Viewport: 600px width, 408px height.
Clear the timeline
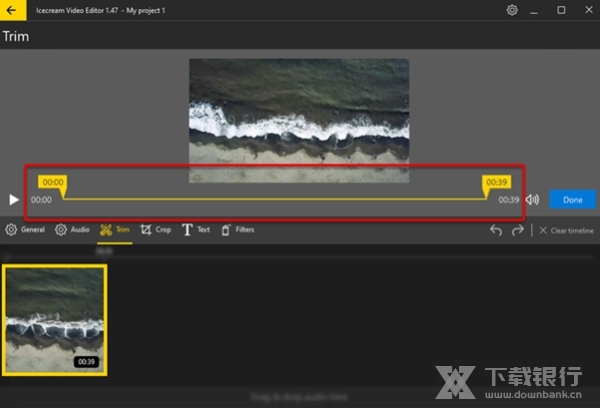pos(566,230)
